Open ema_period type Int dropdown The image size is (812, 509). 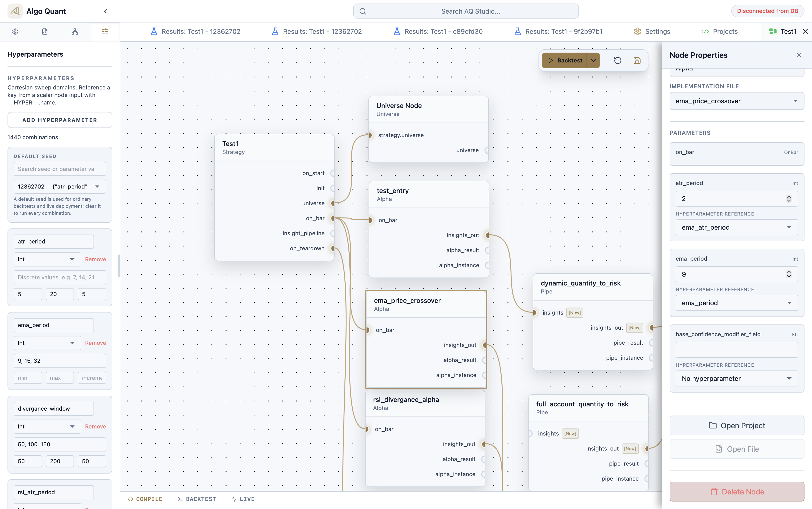(47, 343)
